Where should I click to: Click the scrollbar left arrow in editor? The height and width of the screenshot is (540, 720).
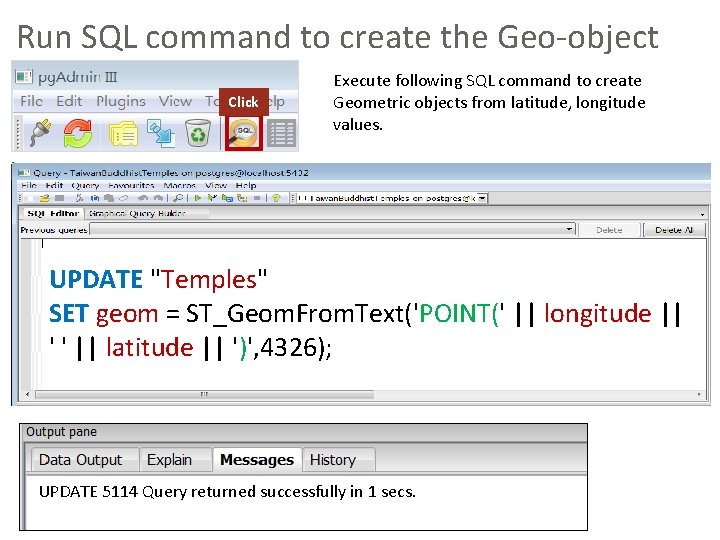pyautogui.click(x=28, y=394)
